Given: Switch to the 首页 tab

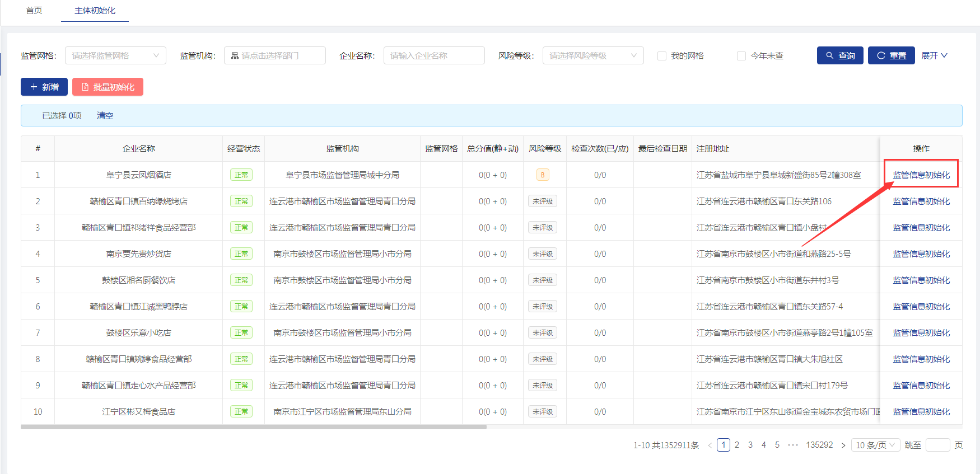Looking at the screenshot, I should click(34, 11).
